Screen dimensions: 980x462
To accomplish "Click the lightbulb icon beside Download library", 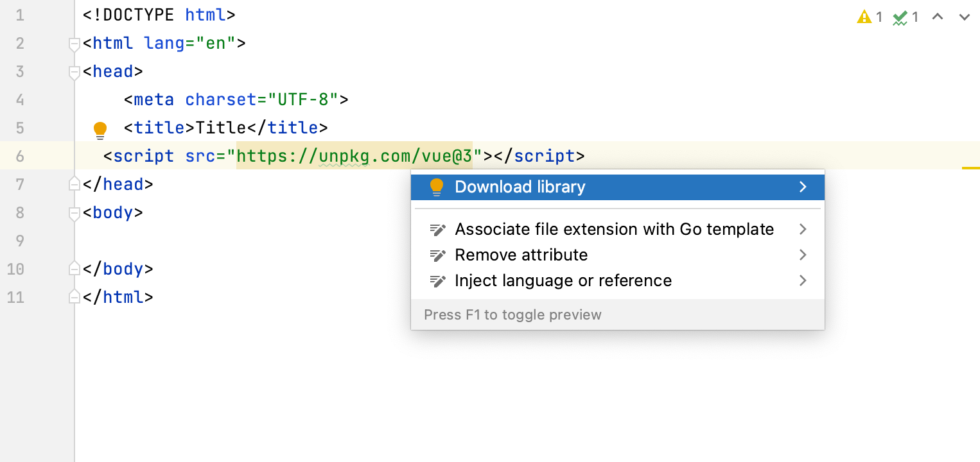I will pyautogui.click(x=437, y=187).
